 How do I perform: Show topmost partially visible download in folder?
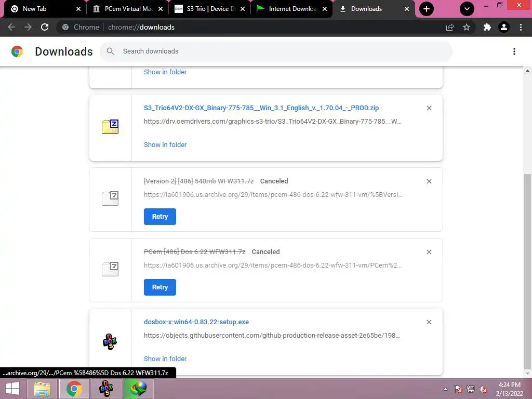[165, 72]
